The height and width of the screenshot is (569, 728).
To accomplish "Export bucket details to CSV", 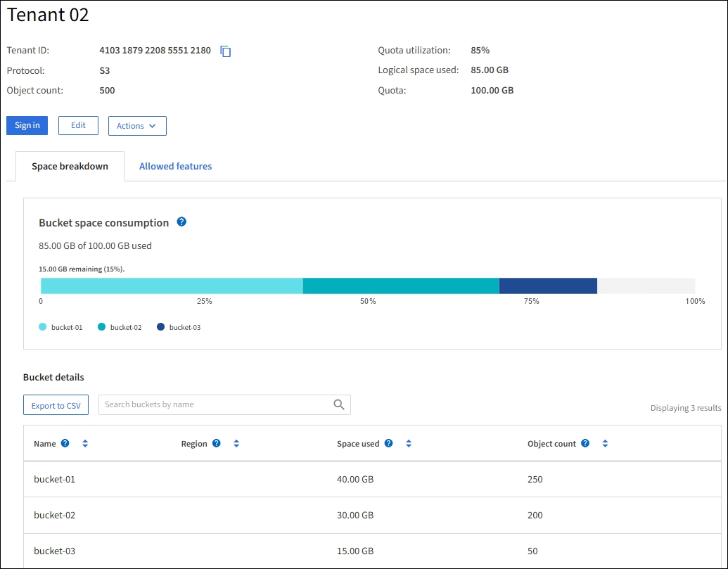I will tap(56, 406).
